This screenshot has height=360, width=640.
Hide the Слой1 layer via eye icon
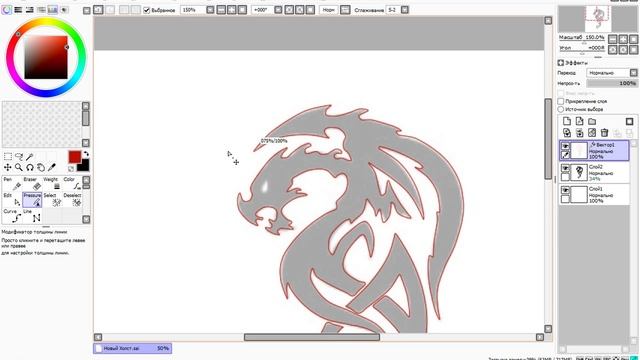[x=565, y=190]
